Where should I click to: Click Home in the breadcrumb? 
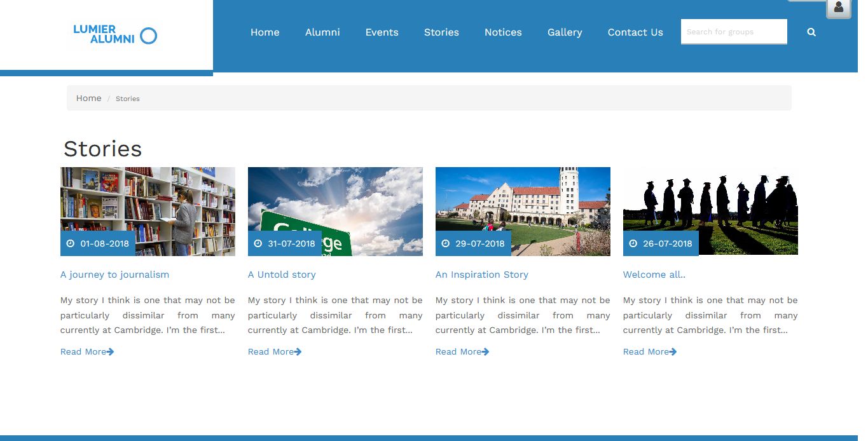coord(88,98)
